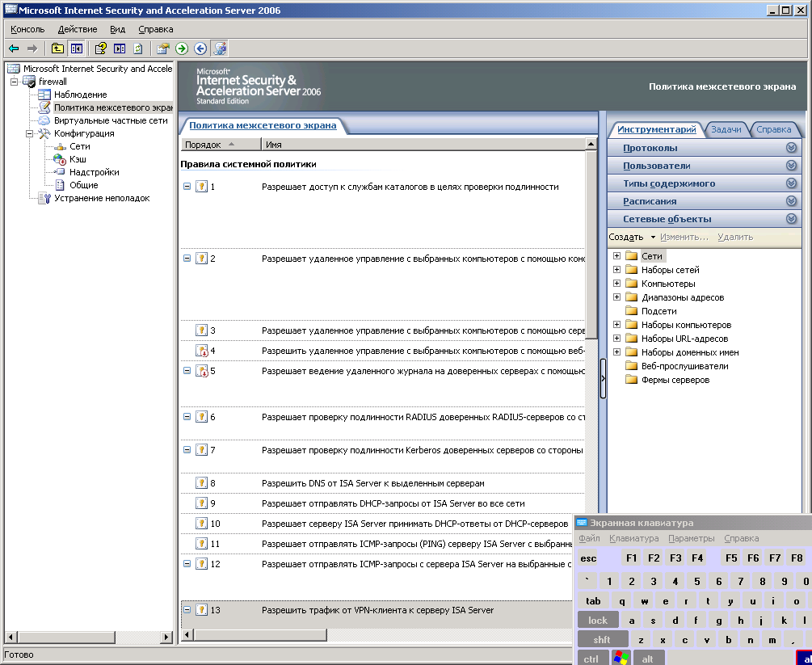Click the blue left arrow toolbar icon
The width and height of the screenshot is (812, 665).
coord(200,48)
